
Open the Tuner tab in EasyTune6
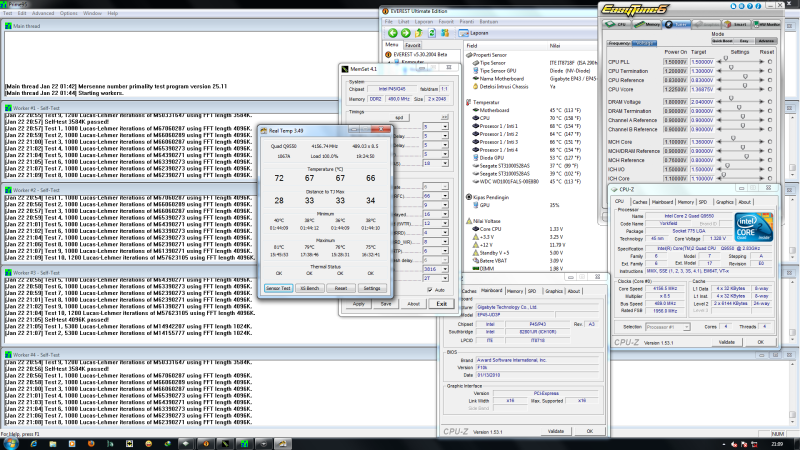(677, 24)
